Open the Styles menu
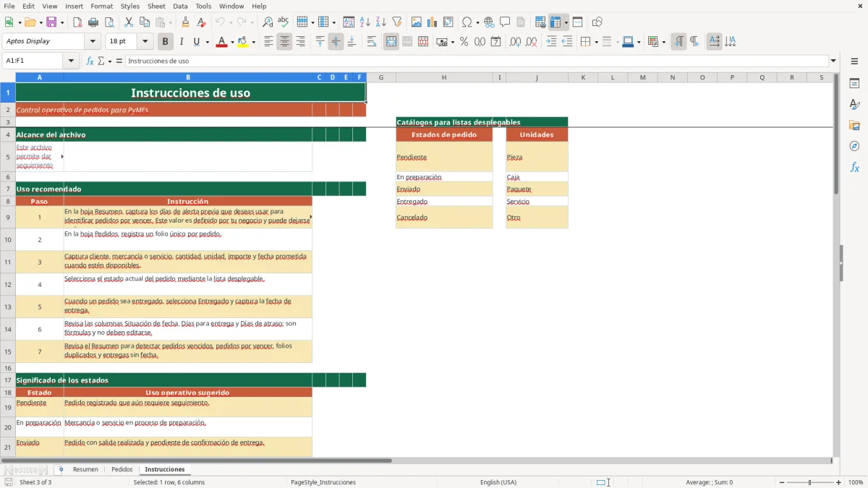 (x=130, y=6)
